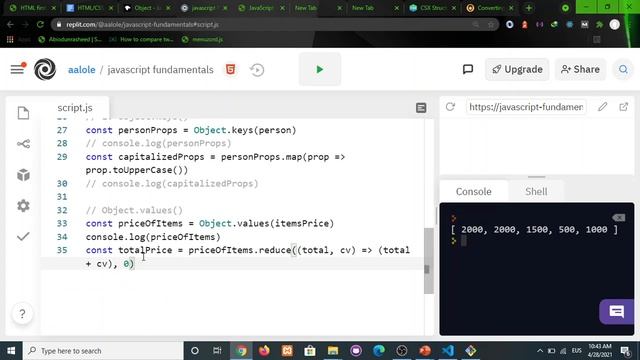Open the Files panel in the sidebar
The width and height of the screenshot is (640, 360).
(x=23, y=113)
